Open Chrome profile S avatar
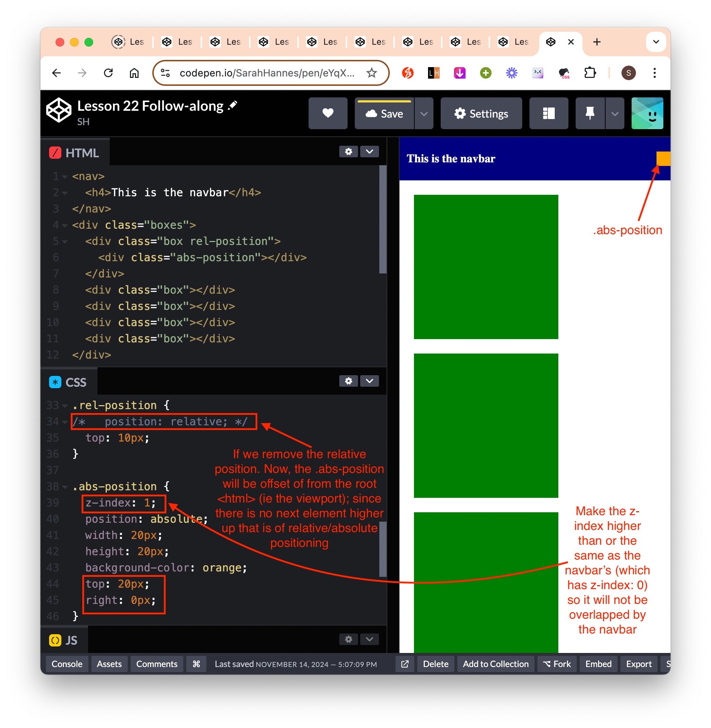This screenshot has width=711, height=728. coord(628,73)
